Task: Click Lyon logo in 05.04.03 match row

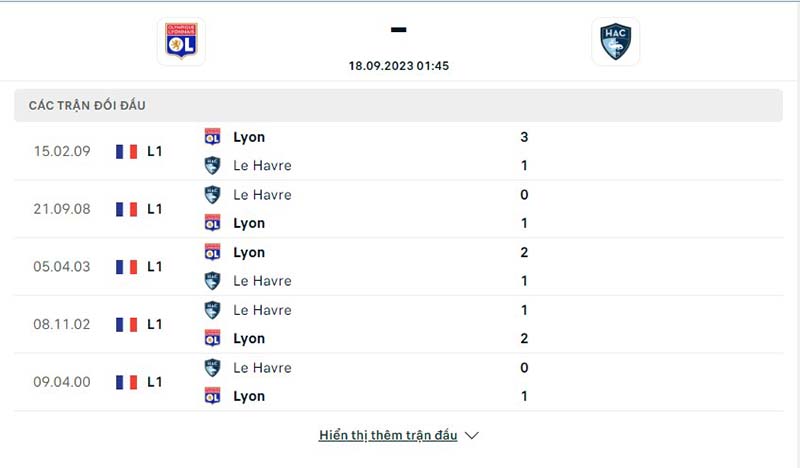Action: coord(212,252)
